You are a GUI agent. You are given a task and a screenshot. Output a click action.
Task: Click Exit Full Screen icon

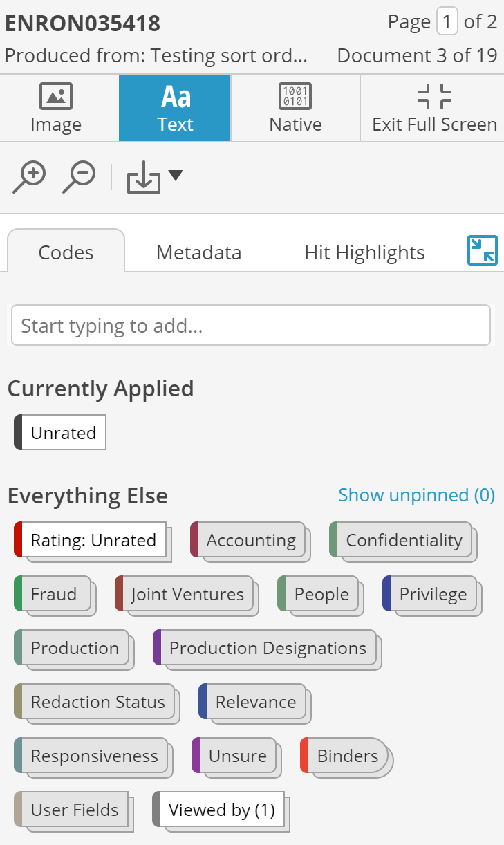coord(435,96)
